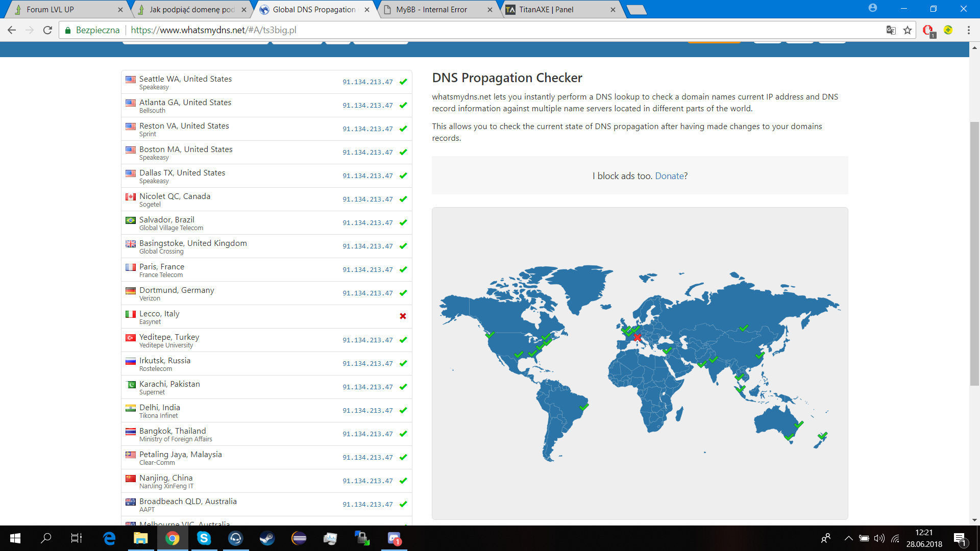
Task: Bookmark this page with the star icon
Action: click(908, 30)
